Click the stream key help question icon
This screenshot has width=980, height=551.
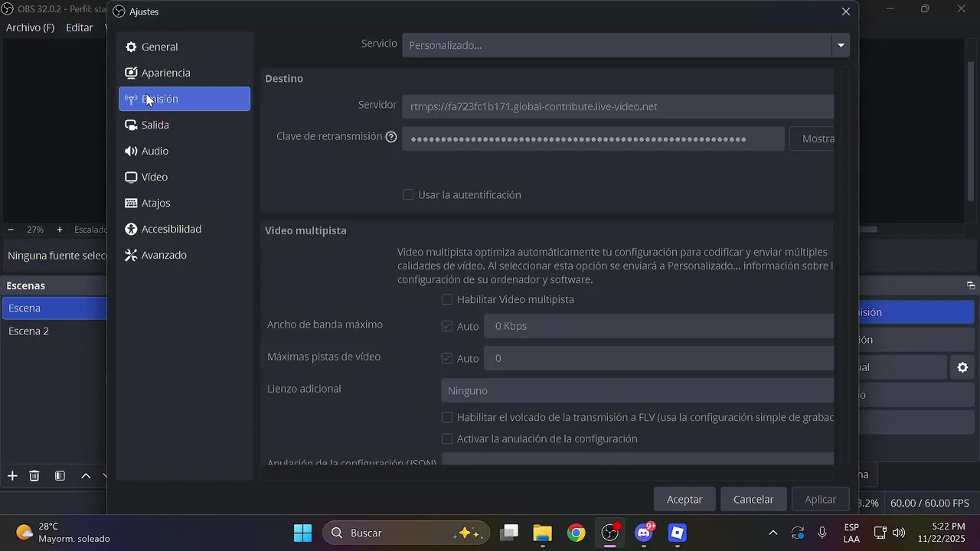391,137
